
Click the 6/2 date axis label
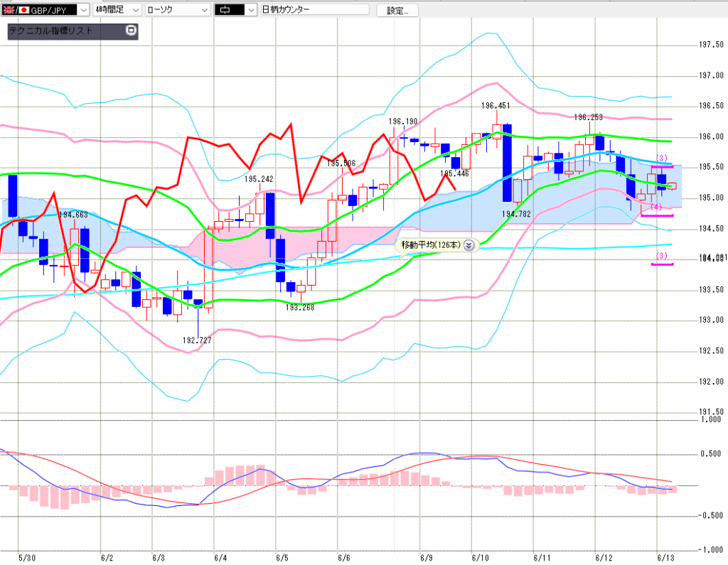point(107,558)
